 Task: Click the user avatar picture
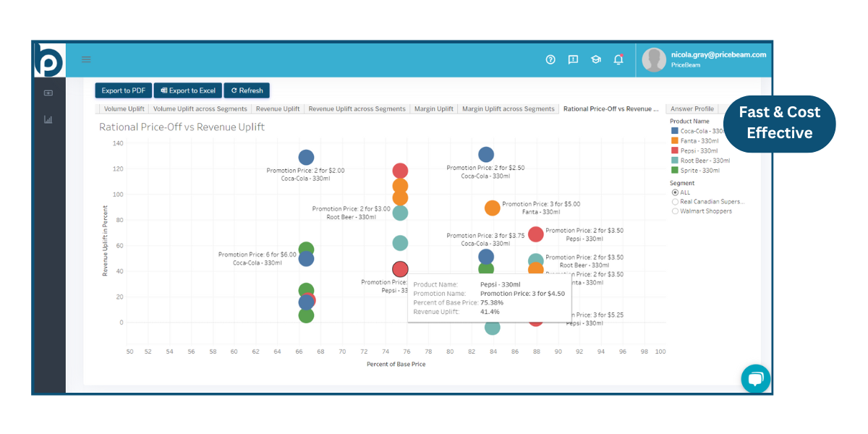654,60
